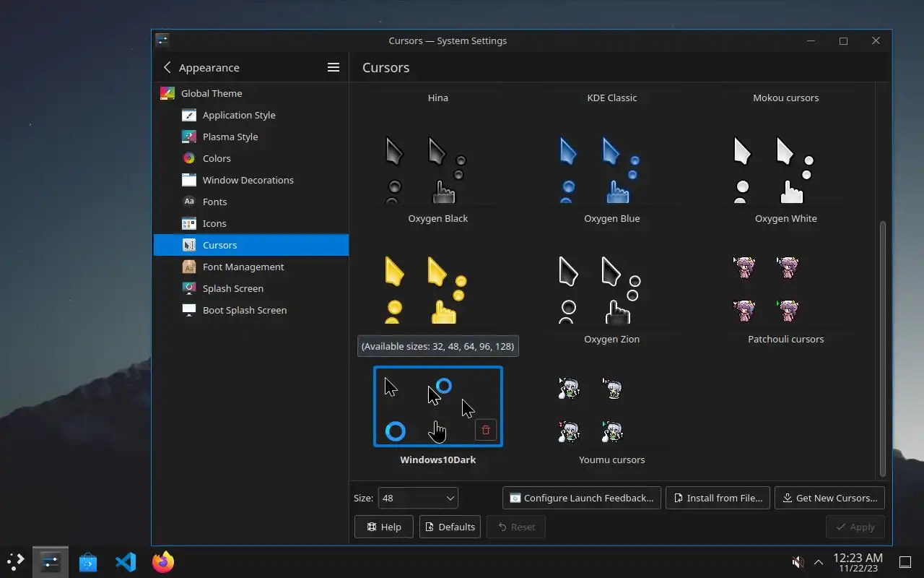Open Boot Splash Screen page
This screenshot has height=578, width=924.
pyautogui.click(x=251, y=310)
